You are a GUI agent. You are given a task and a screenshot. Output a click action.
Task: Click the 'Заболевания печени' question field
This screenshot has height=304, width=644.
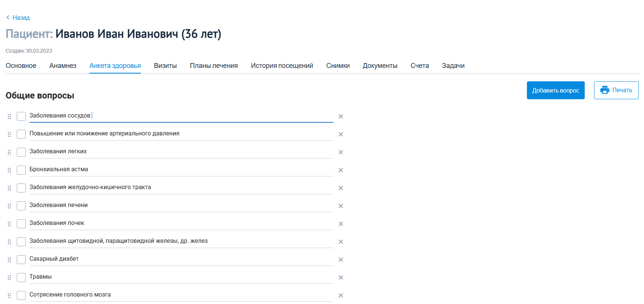[181, 206]
